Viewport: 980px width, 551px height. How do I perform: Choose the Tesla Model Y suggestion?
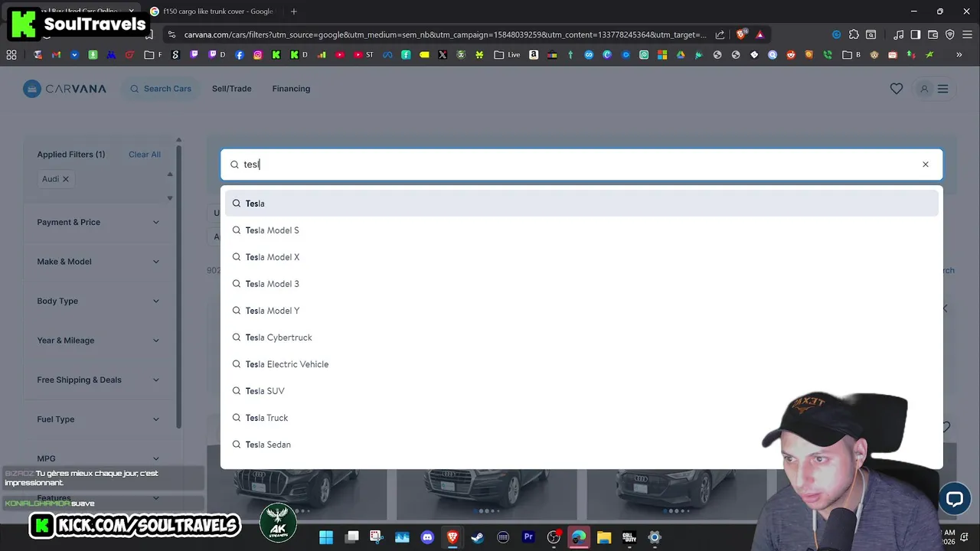point(581,311)
